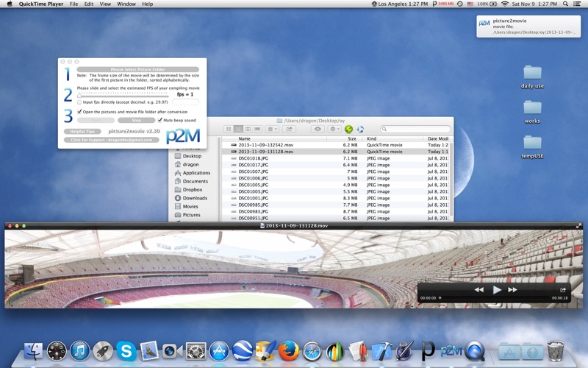Click Please Select Picture Folder button
This screenshot has height=368, width=588.
coord(138,69)
